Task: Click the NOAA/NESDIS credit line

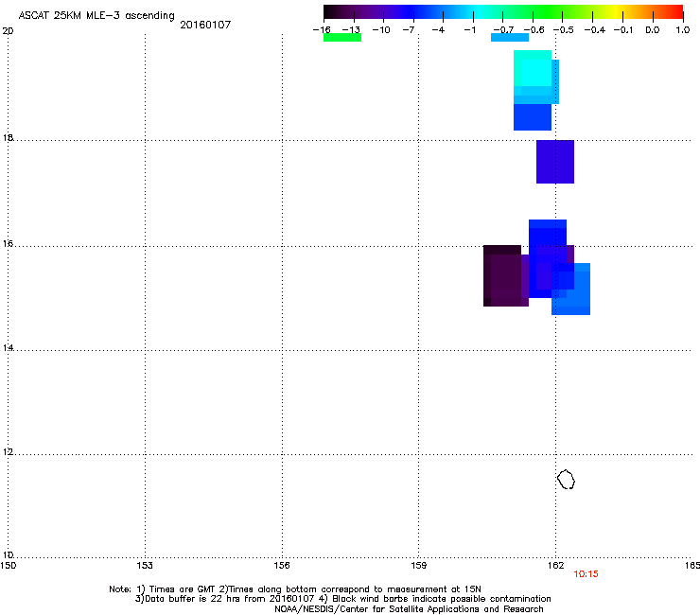Action: click(x=409, y=609)
